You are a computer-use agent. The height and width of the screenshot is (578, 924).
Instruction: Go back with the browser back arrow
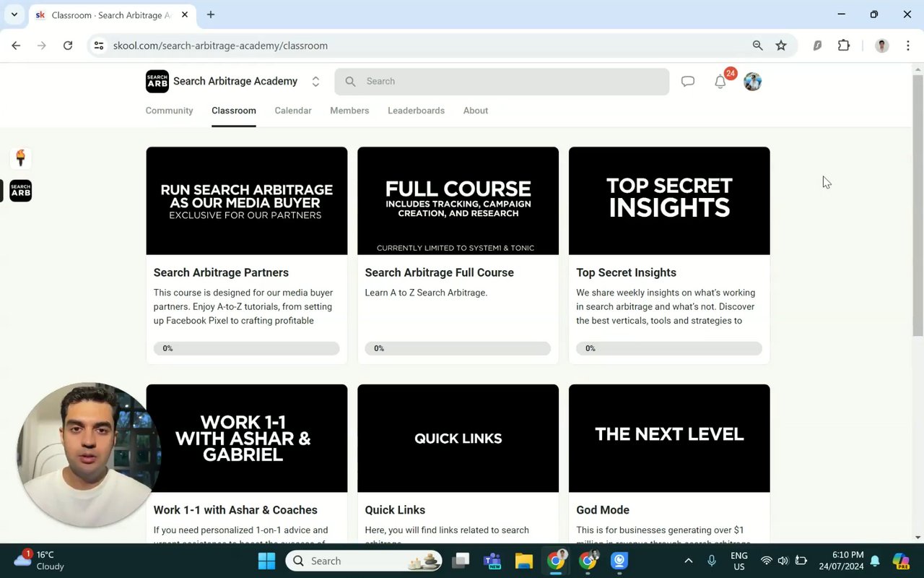pos(16,46)
